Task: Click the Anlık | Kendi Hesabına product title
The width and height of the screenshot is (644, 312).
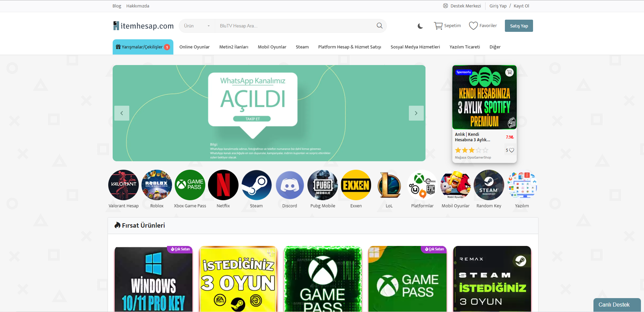Action: coord(473,137)
